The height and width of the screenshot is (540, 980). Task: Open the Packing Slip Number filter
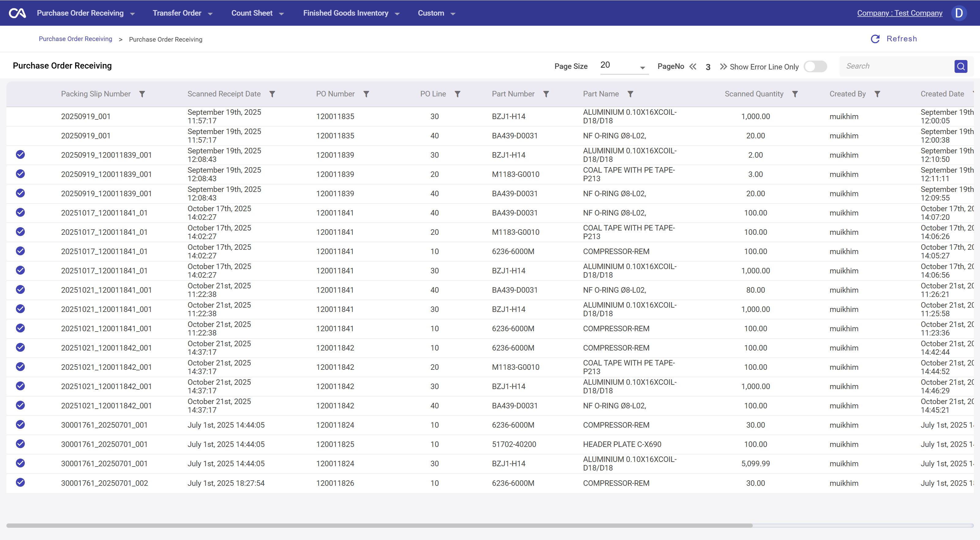pos(142,94)
